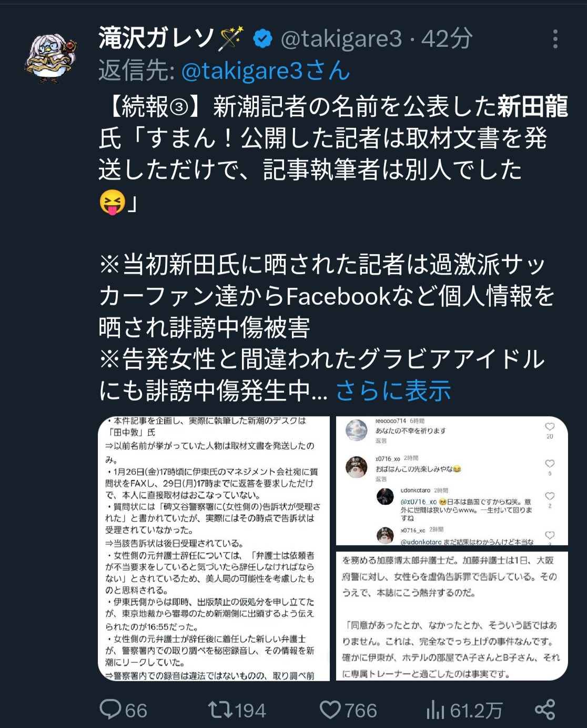The image size is (587, 728).
Task: Click the 66 replies count
Action: coord(136,711)
